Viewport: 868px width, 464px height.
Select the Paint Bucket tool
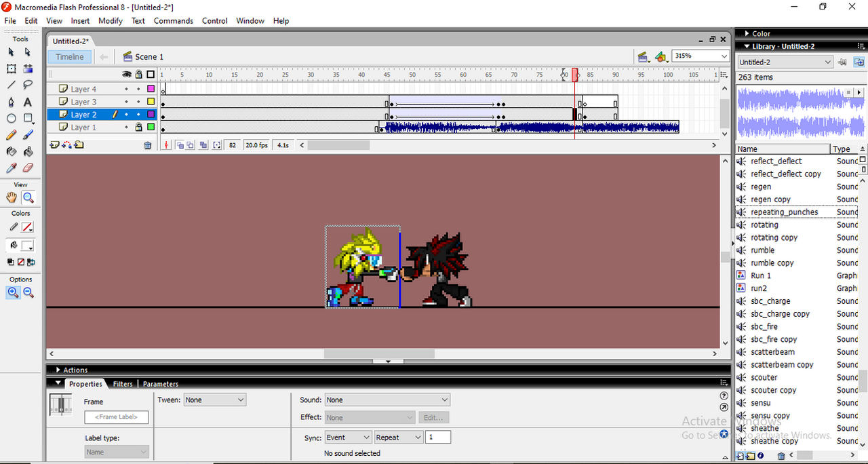(x=28, y=151)
